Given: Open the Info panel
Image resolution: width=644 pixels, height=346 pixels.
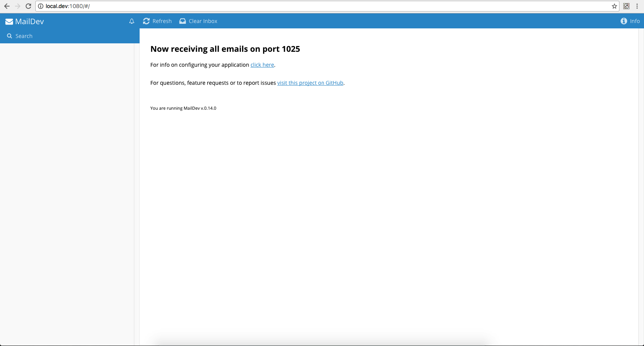Looking at the screenshot, I should tap(630, 21).
